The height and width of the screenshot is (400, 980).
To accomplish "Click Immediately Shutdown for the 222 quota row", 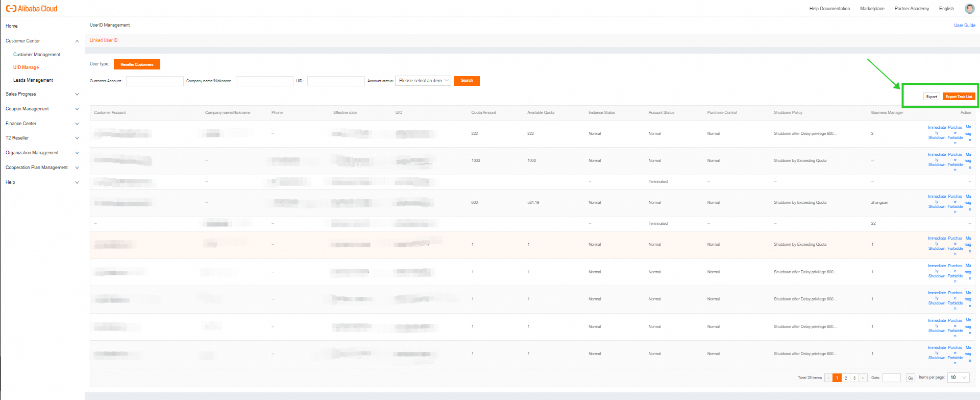I will [937, 133].
